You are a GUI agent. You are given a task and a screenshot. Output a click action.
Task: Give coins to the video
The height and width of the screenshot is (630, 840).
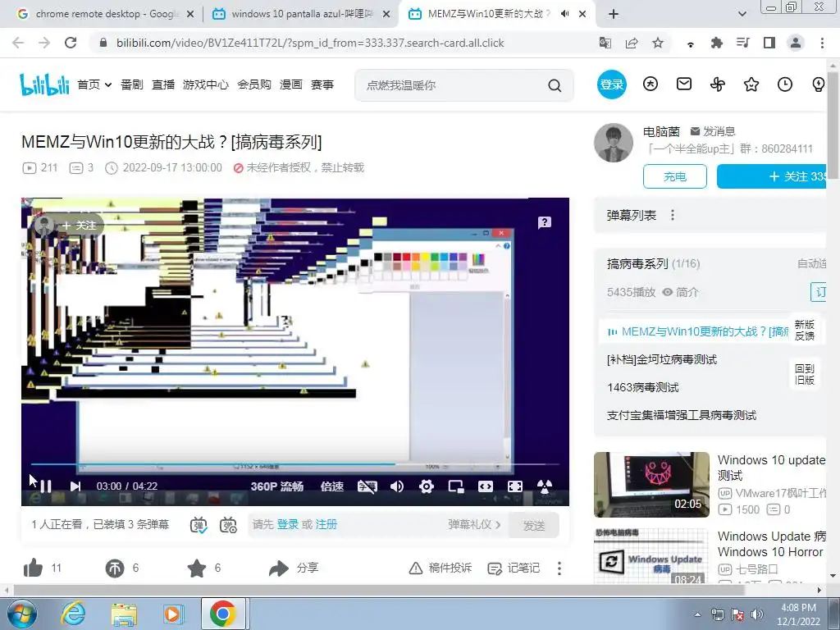[x=115, y=568]
